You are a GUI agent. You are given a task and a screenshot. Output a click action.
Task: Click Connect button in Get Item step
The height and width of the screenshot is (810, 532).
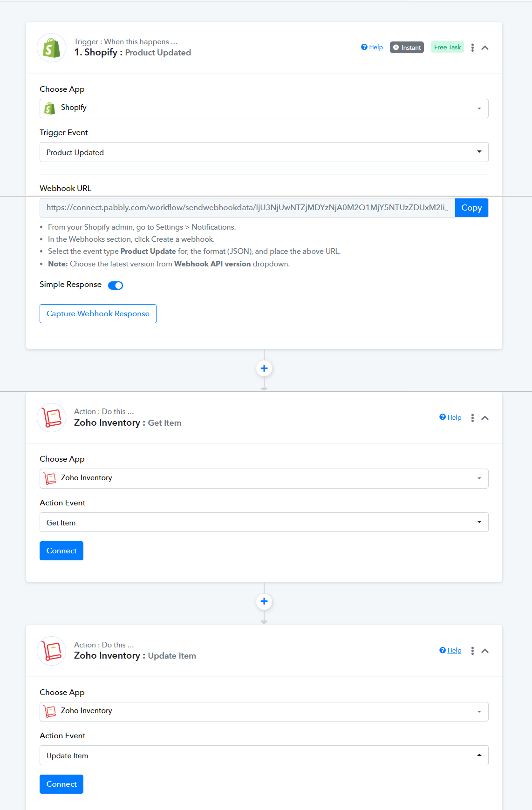pyautogui.click(x=61, y=551)
